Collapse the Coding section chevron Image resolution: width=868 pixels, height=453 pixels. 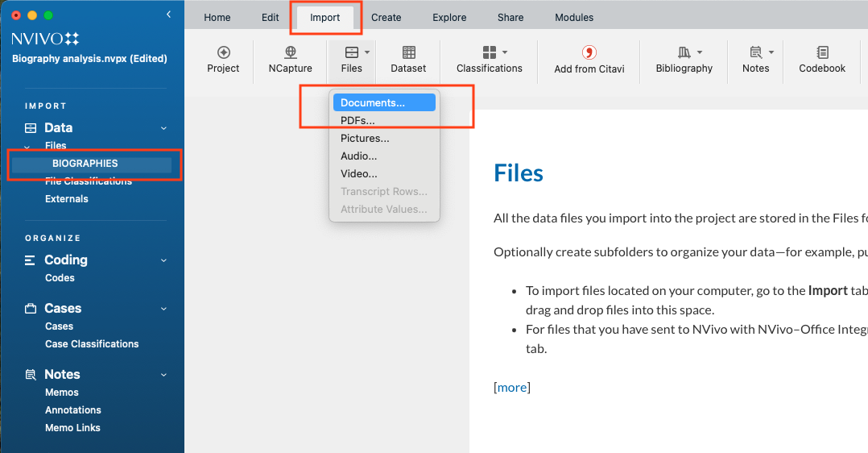(x=163, y=260)
